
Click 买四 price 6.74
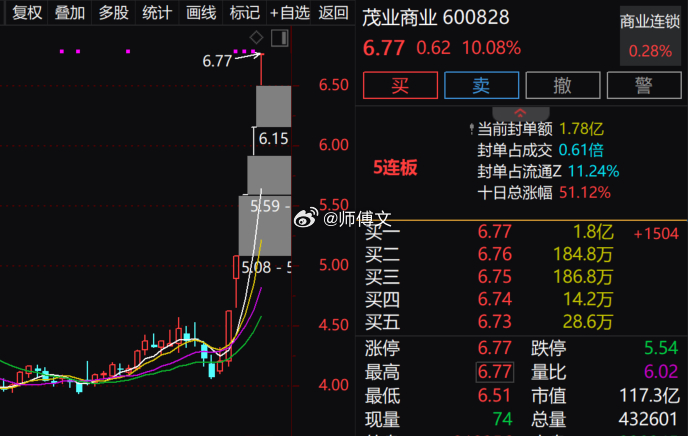pyautogui.click(x=494, y=299)
